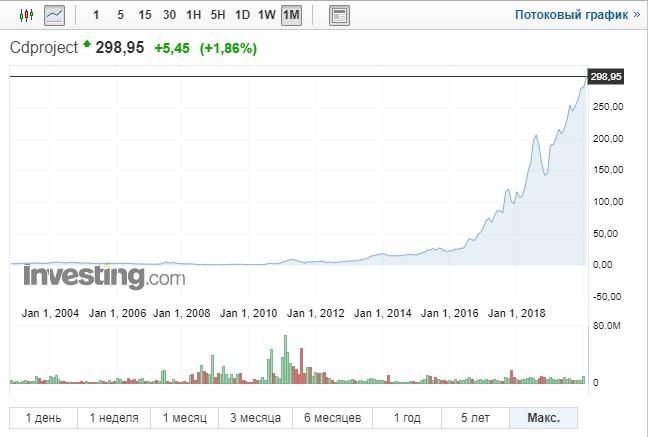Set interval to 15 minutes
The height and width of the screenshot is (437, 648).
pos(145,15)
